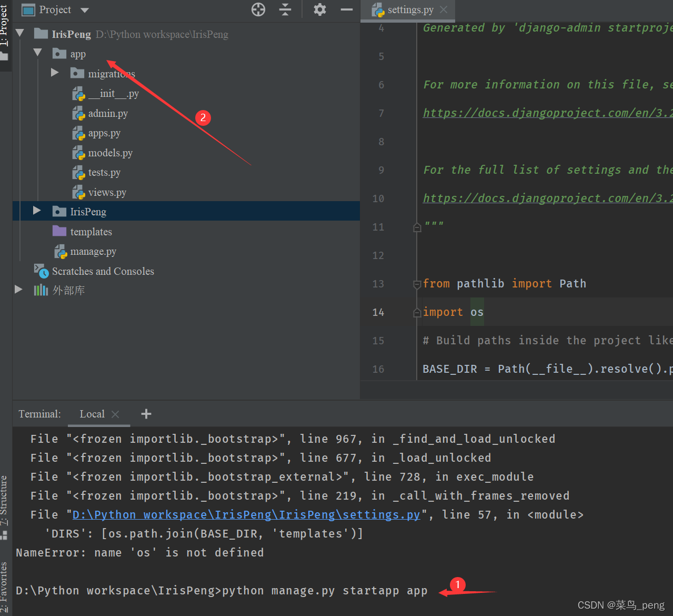This screenshot has width=673, height=616.
Task: Add a new terminal session
Action: click(146, 414)
